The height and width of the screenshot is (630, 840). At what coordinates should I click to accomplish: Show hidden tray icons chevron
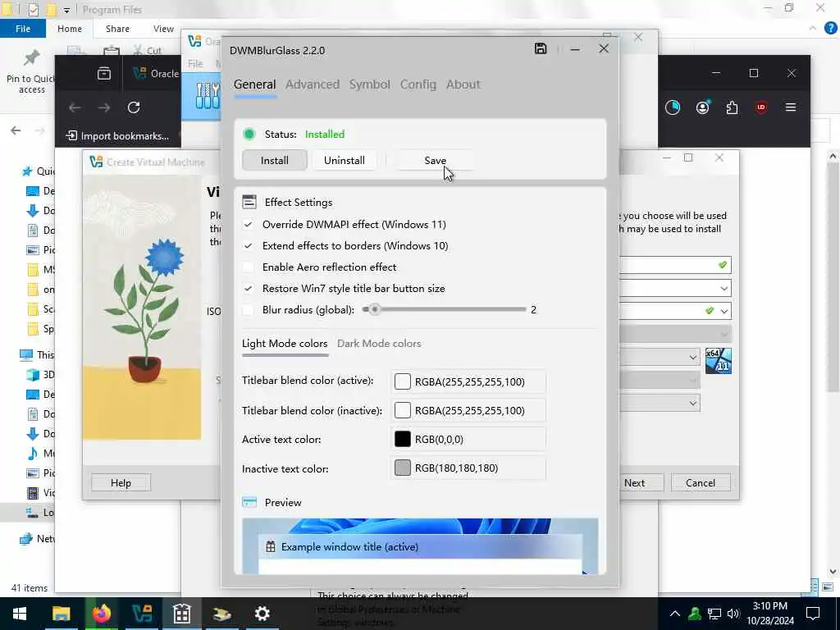click(x=675, y=614)
